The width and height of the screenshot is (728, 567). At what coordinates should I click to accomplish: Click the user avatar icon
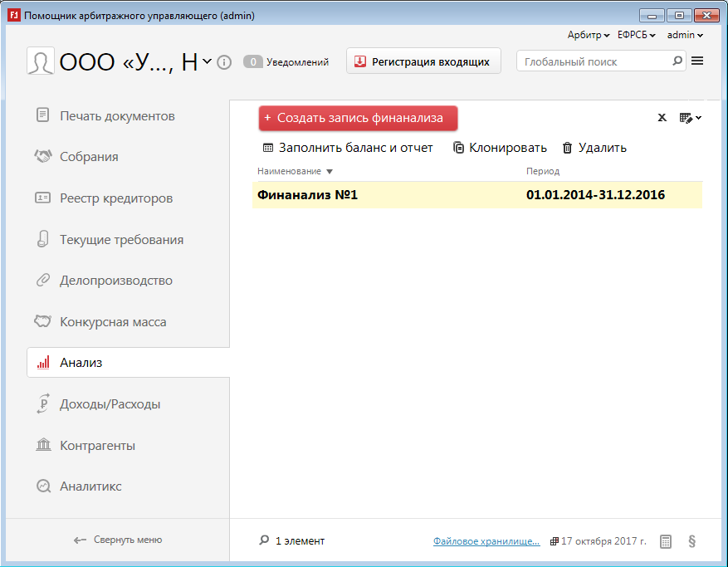click(40, 61)
